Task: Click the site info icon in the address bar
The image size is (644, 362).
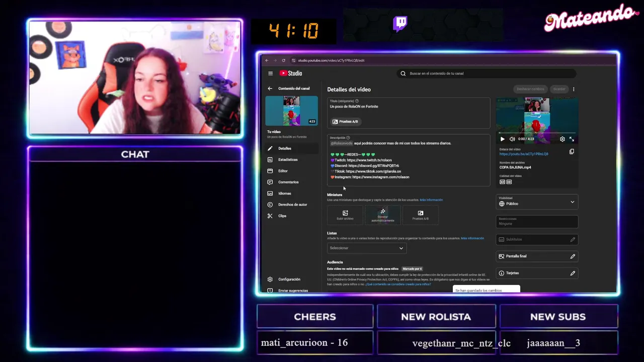Action: tap(293, 60)
